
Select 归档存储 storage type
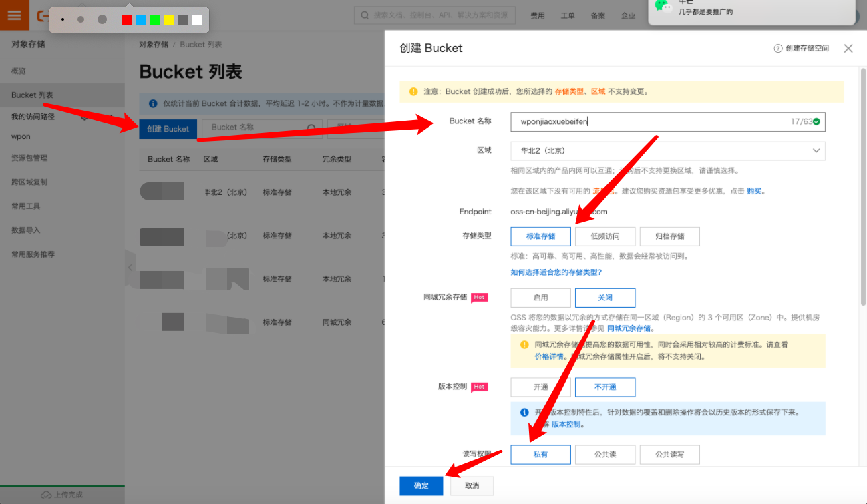click(x=669, y=236)
